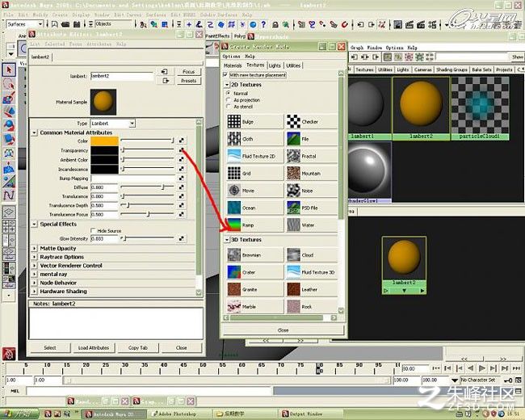525x420 pixels.
Task: Click the Select button in Attribute Editor
Action: (50, 347)
